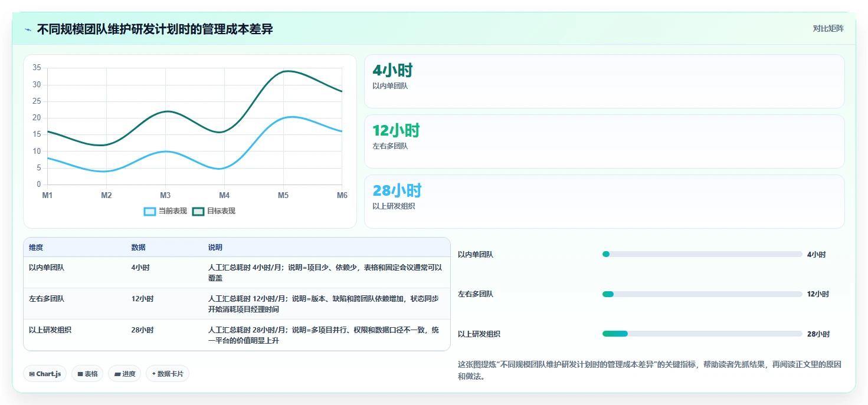Click the 左右多团队 progress bar
Image resolution: width=868 pixels, height=405 pixels.
click(x=702, y=294)
